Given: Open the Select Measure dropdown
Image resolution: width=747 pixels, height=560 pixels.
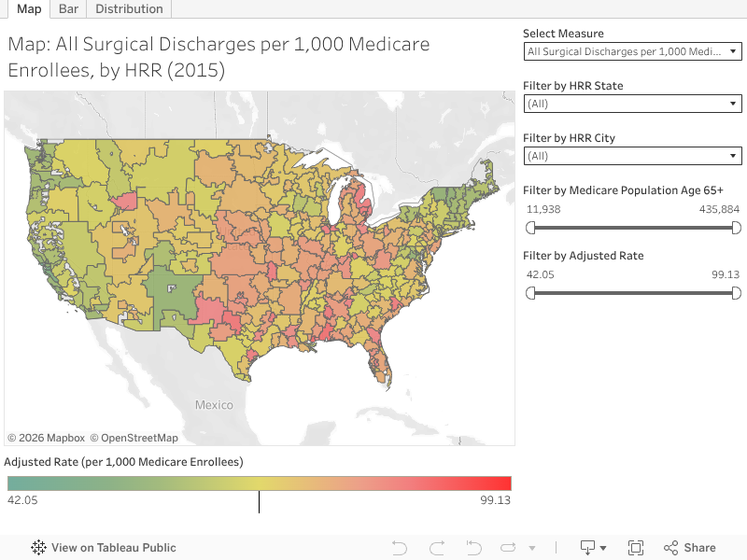Looking at the screenshot, I should (632, 51).
